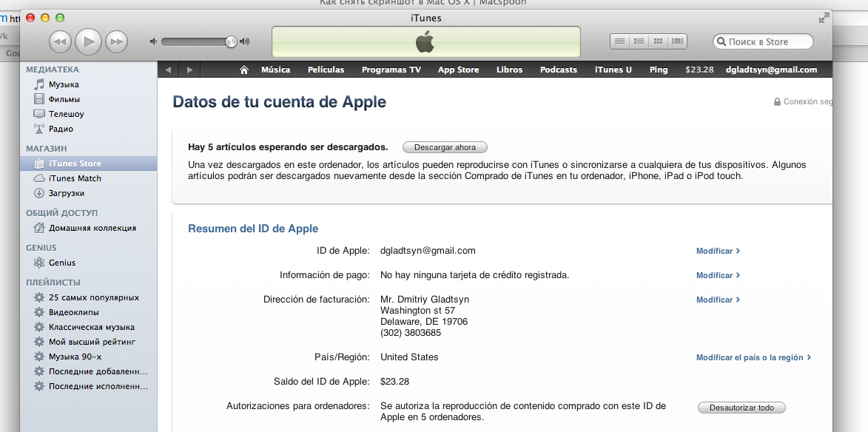This screenshot has width=868, height=432.
Task: Open the Ping tab
Action: (x=659, y=70)
